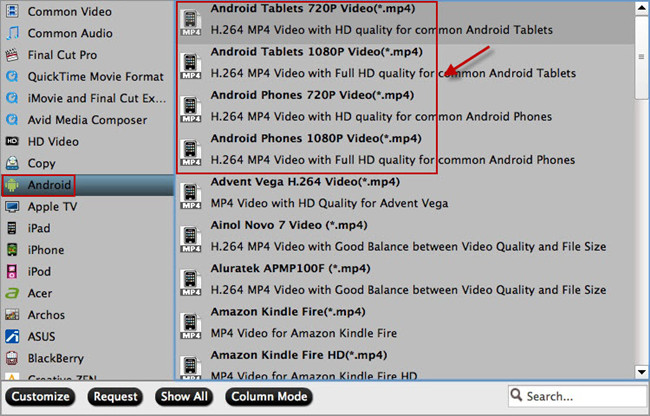Select the Android category label
Image resolution: width=650 pixels, height=416 pixels.
49,185
